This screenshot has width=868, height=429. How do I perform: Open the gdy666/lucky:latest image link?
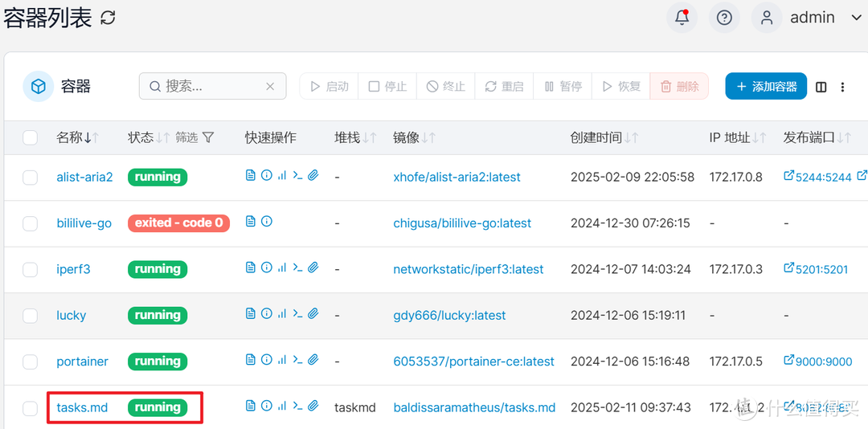click(x=449, y=316)
